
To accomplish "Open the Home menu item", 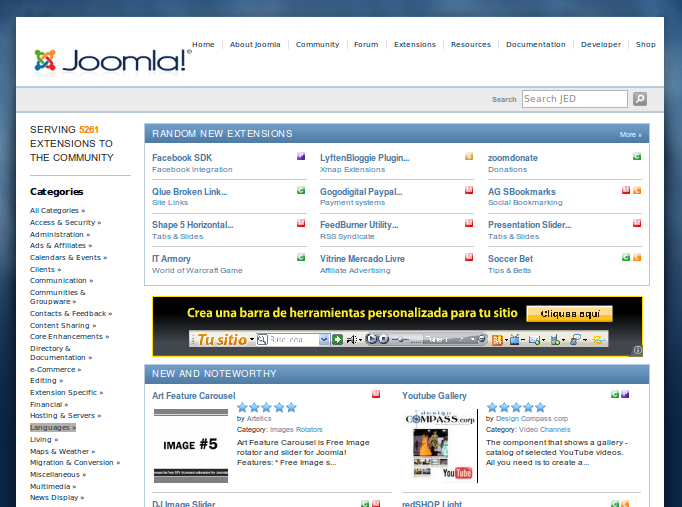I will 203,44.
